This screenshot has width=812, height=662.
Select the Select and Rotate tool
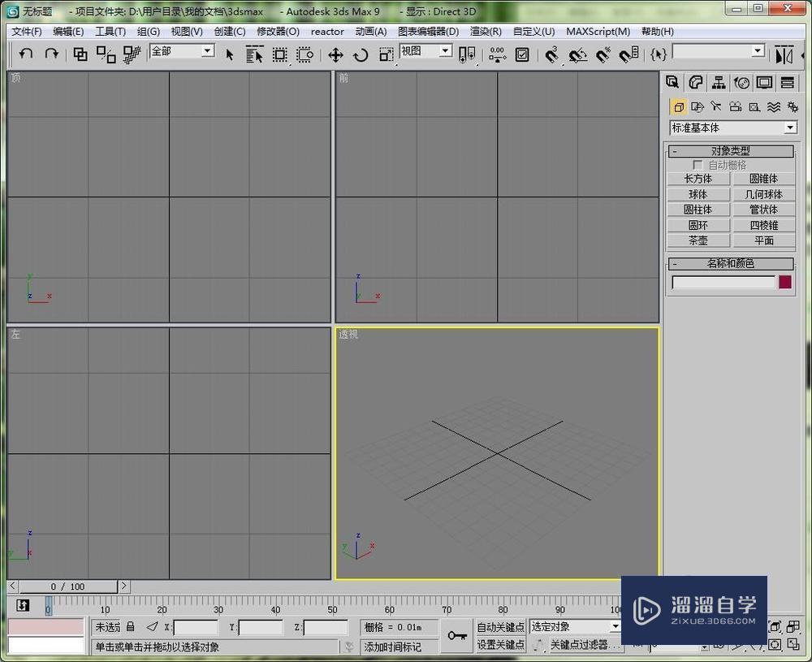coord(360,54)
